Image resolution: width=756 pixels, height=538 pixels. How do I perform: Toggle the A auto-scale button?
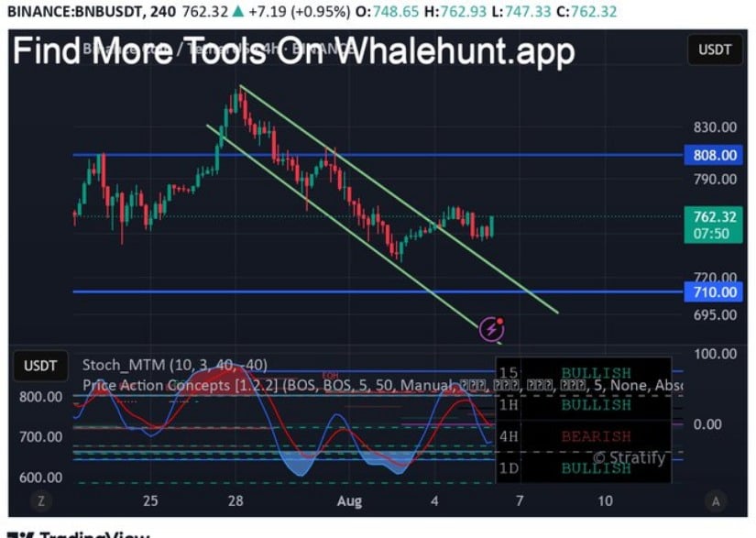(716, 500)
